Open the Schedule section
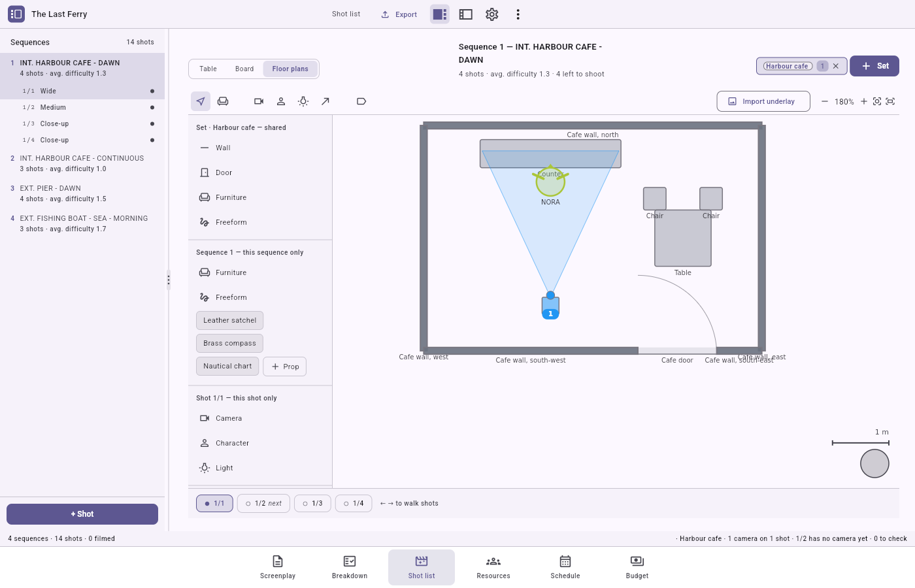This screenshot has width=915, height=588. 565,567
